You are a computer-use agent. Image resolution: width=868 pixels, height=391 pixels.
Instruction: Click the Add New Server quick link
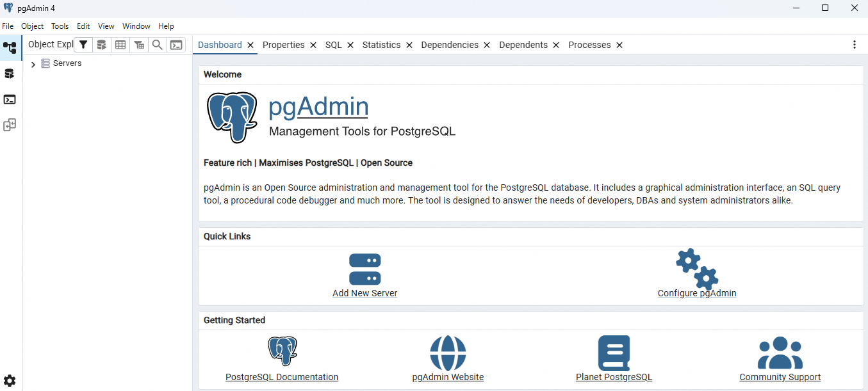point(364,292)
